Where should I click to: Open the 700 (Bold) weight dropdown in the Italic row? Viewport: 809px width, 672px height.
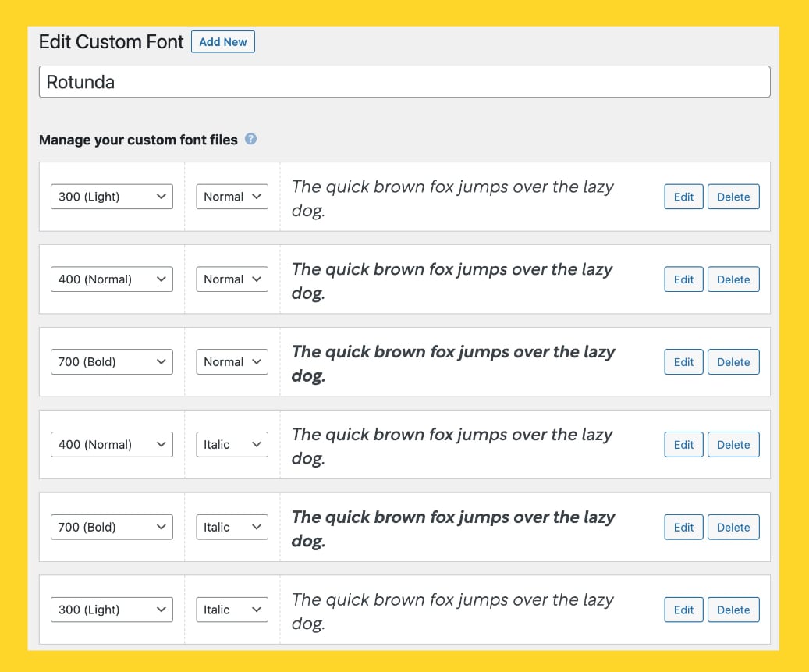point(112,527)
